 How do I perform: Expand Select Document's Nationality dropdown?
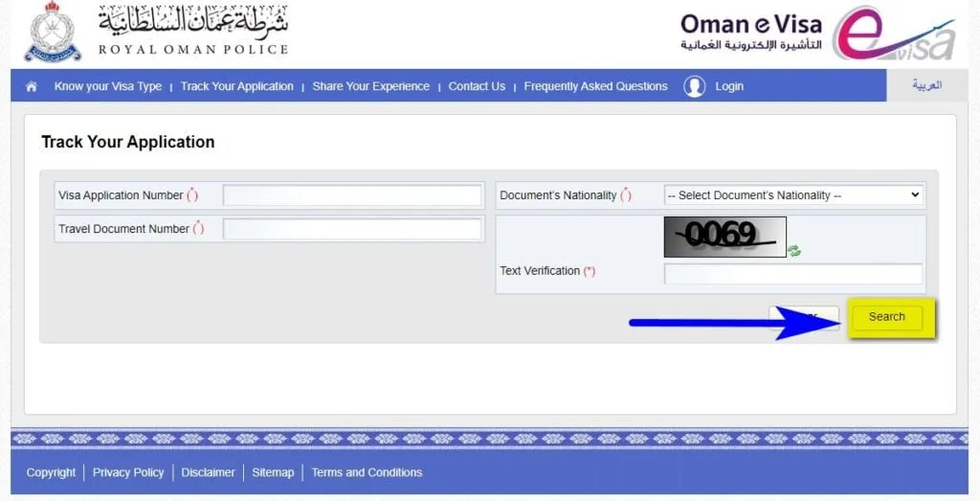tap(793, 195)
